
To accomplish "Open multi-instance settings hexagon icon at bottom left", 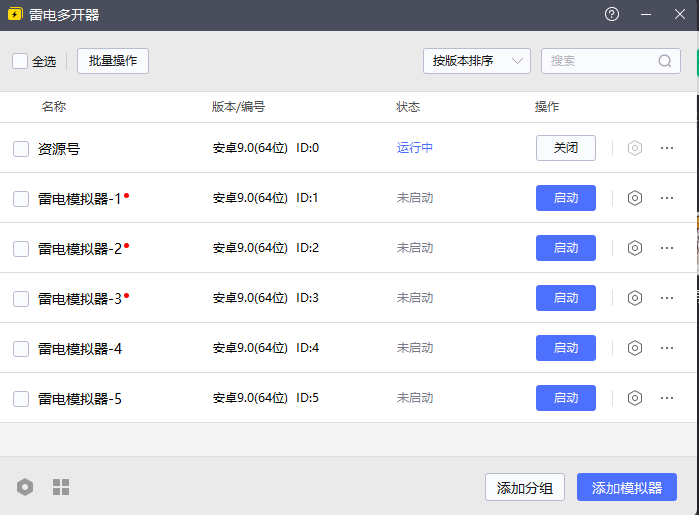I will coord(25,487).
